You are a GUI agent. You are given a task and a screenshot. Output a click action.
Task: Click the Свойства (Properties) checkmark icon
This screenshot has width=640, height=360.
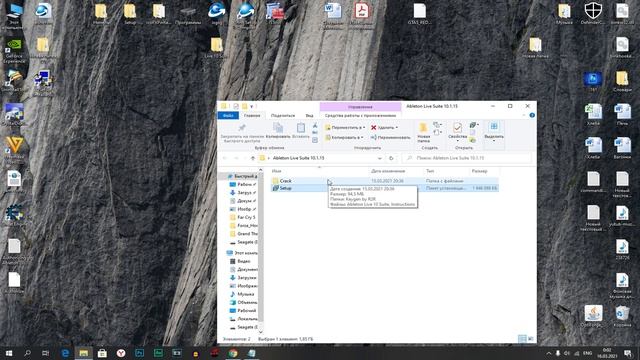point(458,128)
